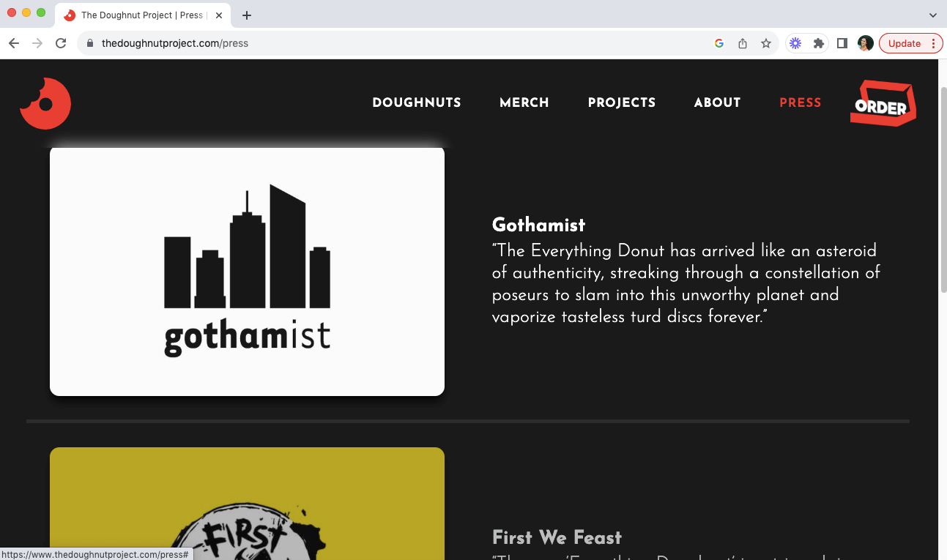This screenshot has height=560, width=947.
Task: Go to the PROJECTS page
Action: click(622, 102)
